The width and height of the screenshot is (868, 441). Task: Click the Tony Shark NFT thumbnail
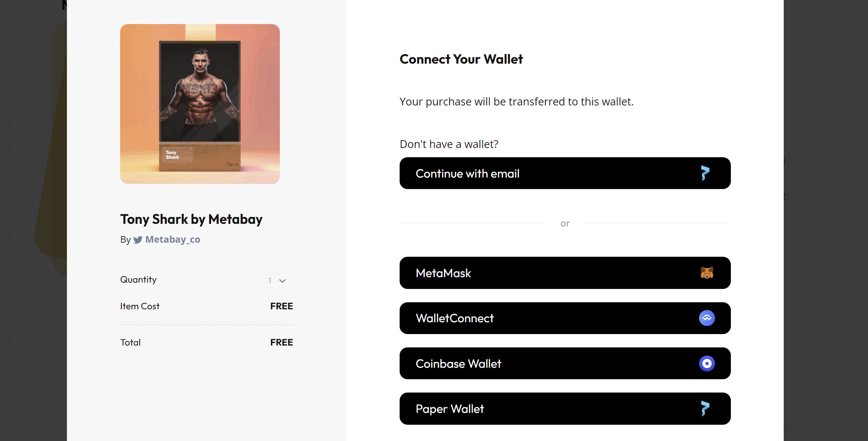pyautogui.click(x=200, y=104)
